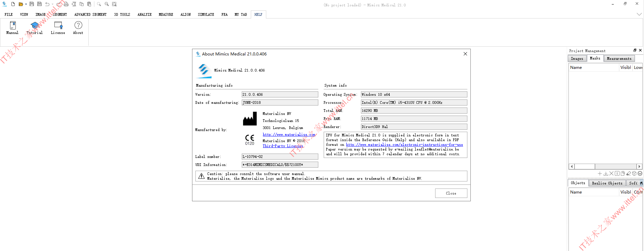
Task: Open the Tutorial from Help ribbon
Action: coord(35,28)
